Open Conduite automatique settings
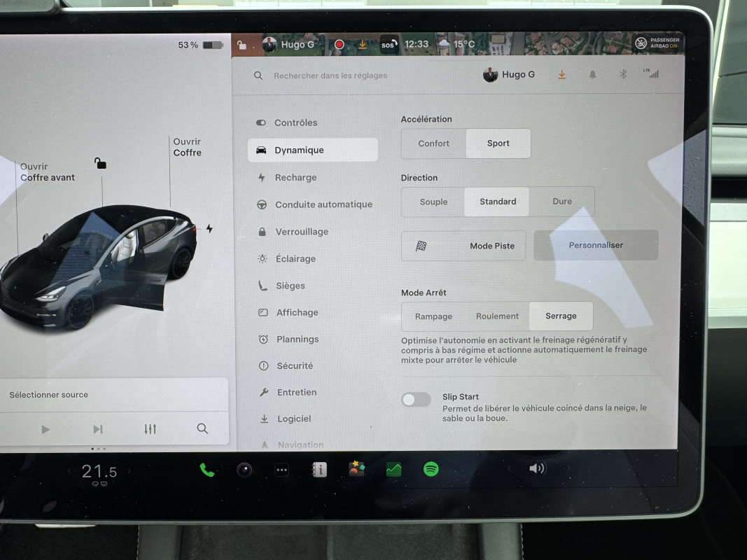Screen dimensions: 747x560 [314, 205]
